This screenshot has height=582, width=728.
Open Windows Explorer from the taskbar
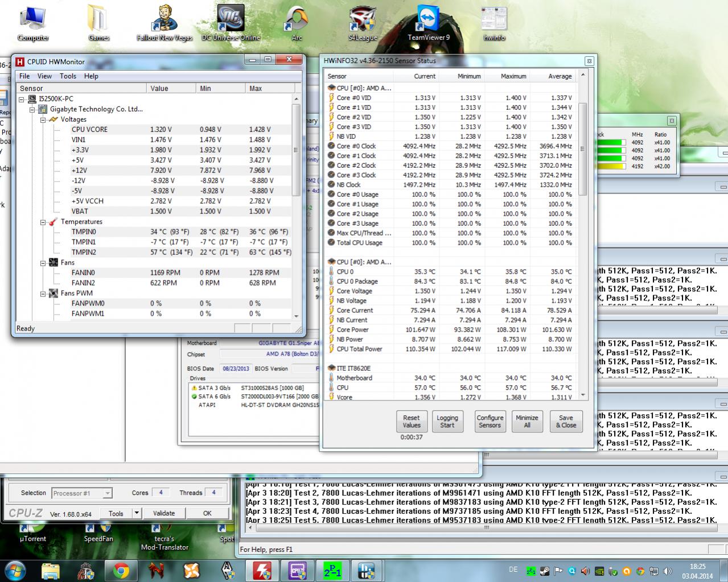click(x=51, y=570)
